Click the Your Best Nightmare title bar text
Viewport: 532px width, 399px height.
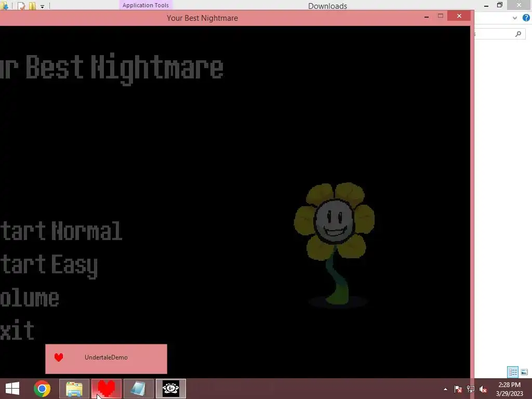click(202, 18)
